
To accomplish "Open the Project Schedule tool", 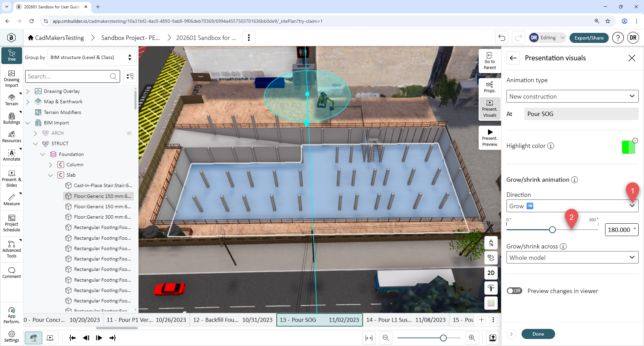I will (x=12, y=224).
